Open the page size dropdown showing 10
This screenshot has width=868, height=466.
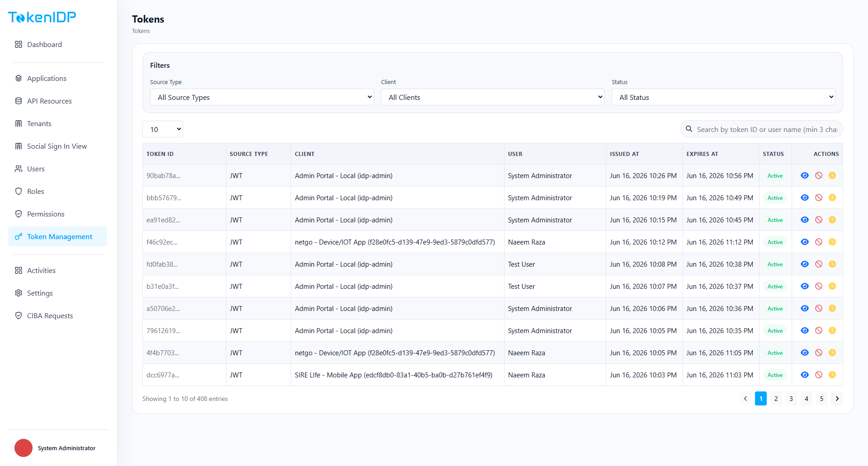click(x=163, y=129)
